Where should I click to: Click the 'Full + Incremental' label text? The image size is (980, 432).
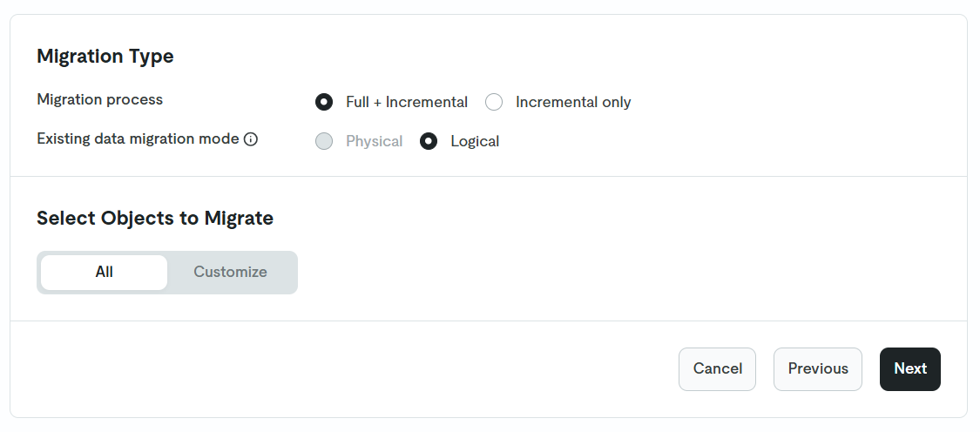(406, 102)
